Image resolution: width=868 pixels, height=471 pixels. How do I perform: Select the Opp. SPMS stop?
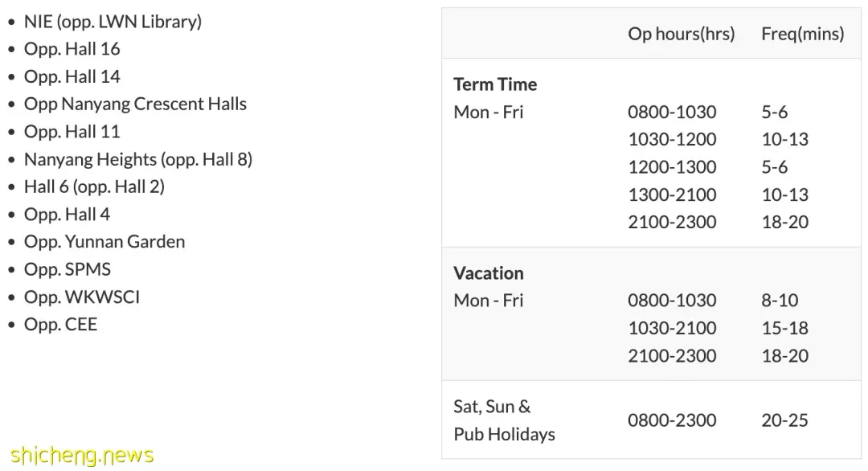click(68, 269)
